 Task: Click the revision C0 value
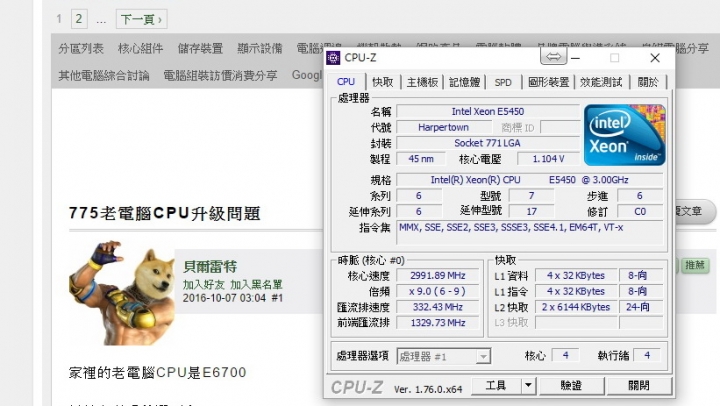tap(640, 211)
